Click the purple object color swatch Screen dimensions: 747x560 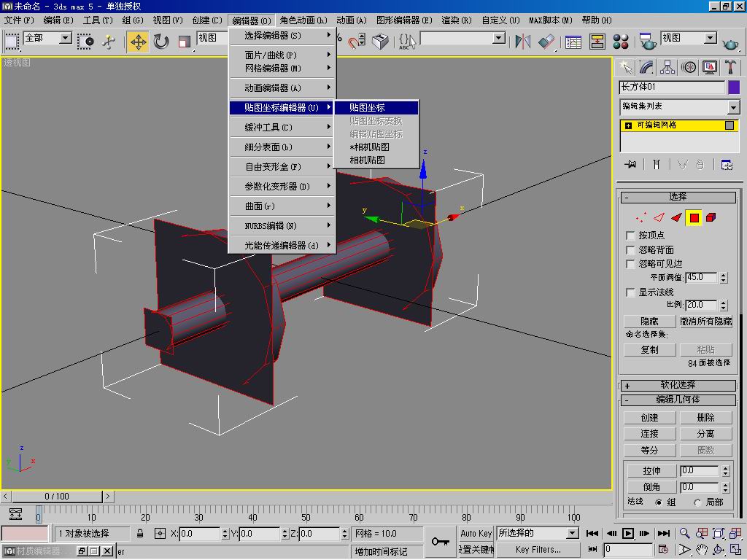[734, 87]
